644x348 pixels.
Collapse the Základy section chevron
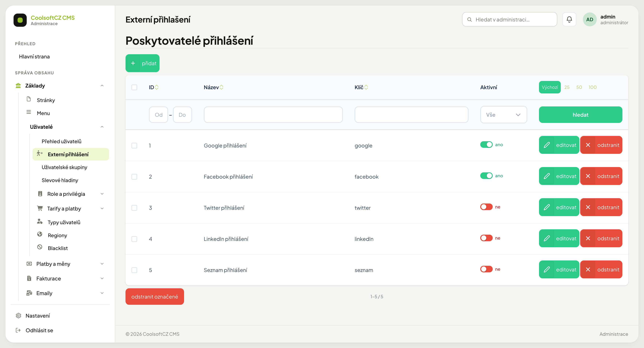click(x=102, y=86)
